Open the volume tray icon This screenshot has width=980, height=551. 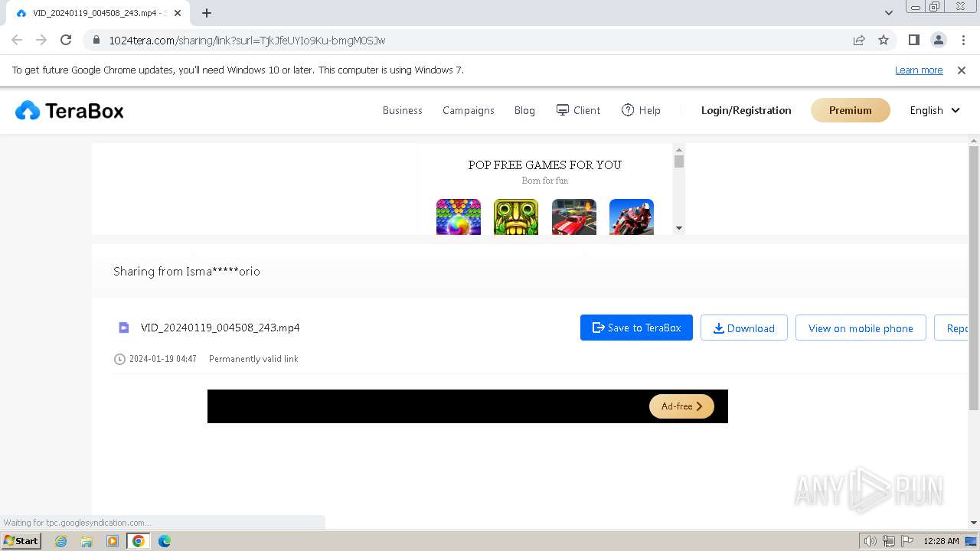tap(870, 541)
